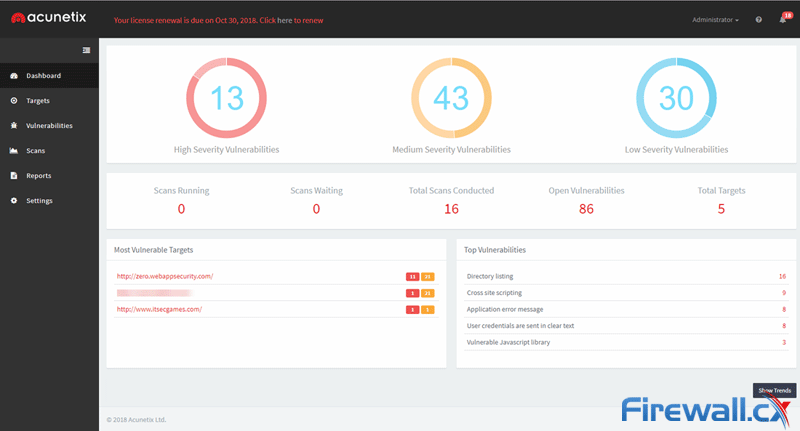The image size is (800, 431).
Task: Open the blurred target link
Action: (155, 293)
